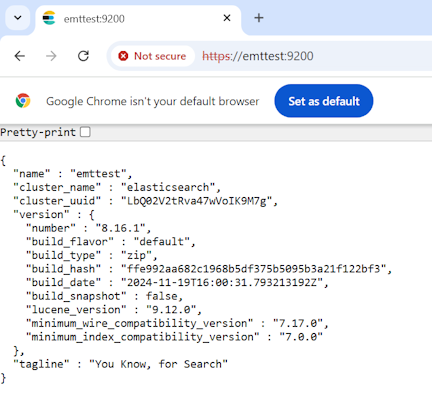
Task: Open the Not secure site info chip
Action: pyautogui.click(x=153, y=56)
